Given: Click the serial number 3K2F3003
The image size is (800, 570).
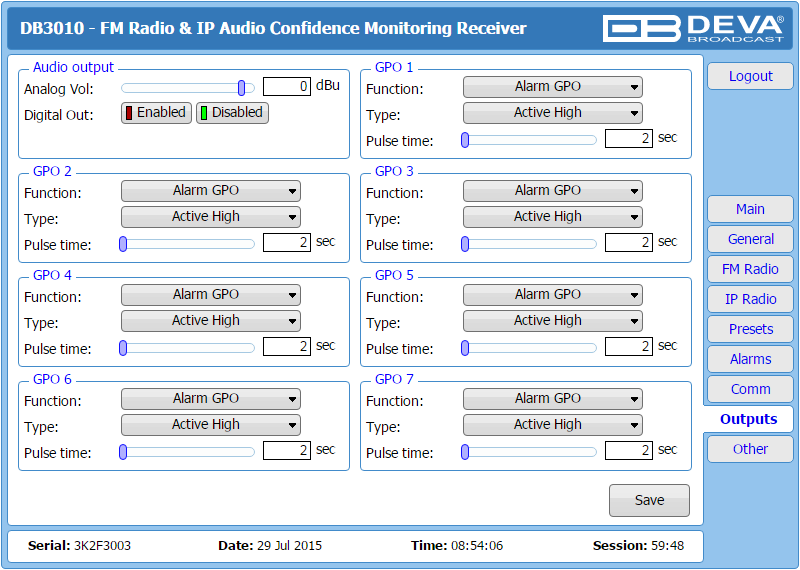Looking at the screenshot, I should (103, 546).
